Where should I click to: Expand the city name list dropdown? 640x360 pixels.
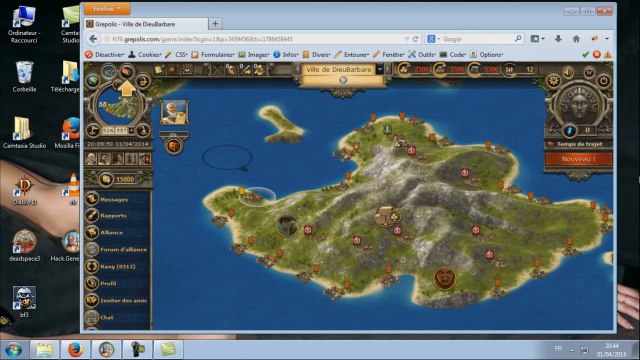coord(380,69)
